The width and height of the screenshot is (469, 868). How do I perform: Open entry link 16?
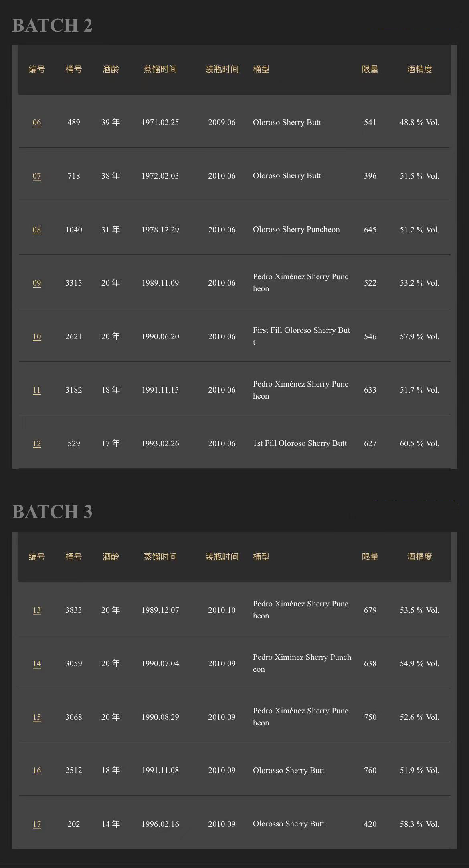point(37,771)
